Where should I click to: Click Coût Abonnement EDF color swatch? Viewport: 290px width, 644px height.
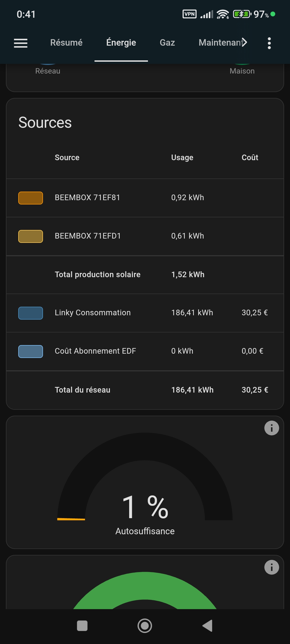click(31, 352)
